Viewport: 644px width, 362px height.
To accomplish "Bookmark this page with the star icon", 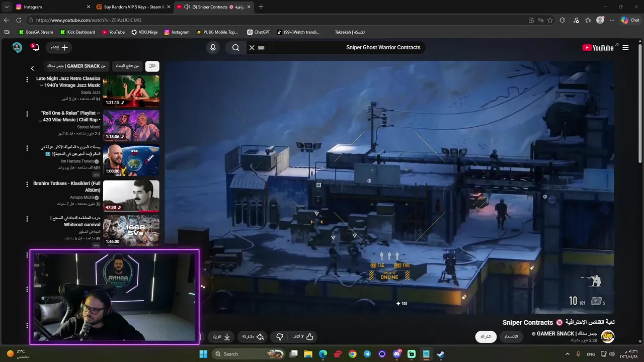I will 550,20.
